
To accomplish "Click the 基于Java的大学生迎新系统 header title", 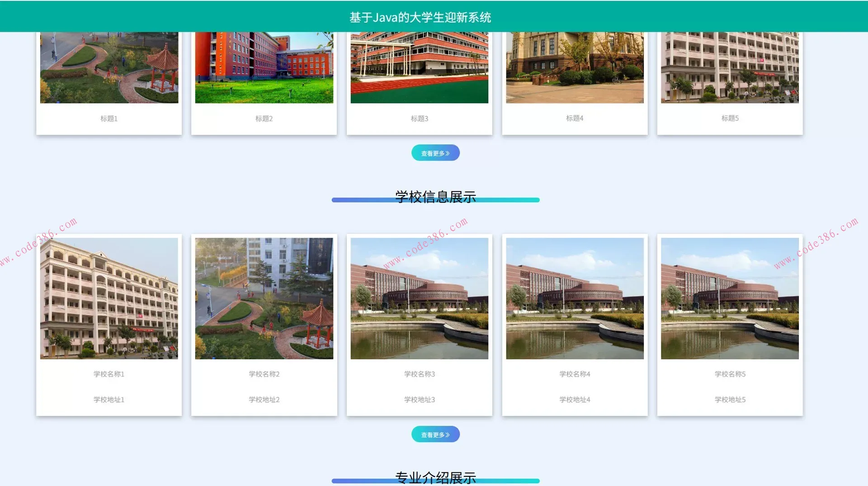I will click(x=420, y=17).
